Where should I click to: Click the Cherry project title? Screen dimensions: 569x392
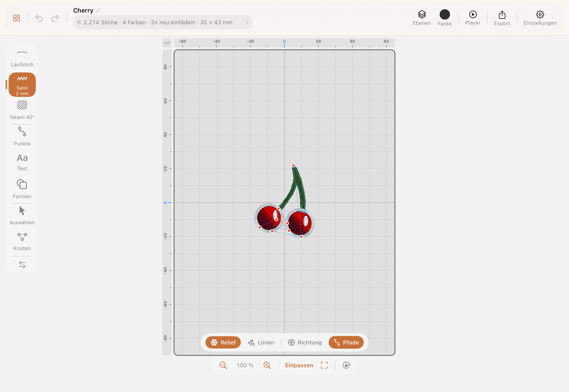coord(83,10)
